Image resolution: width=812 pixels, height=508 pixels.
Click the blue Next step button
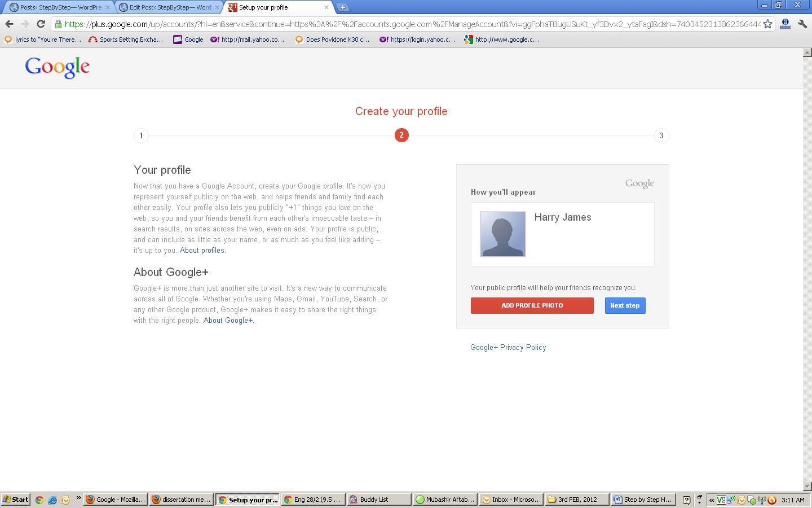point(625,305)
